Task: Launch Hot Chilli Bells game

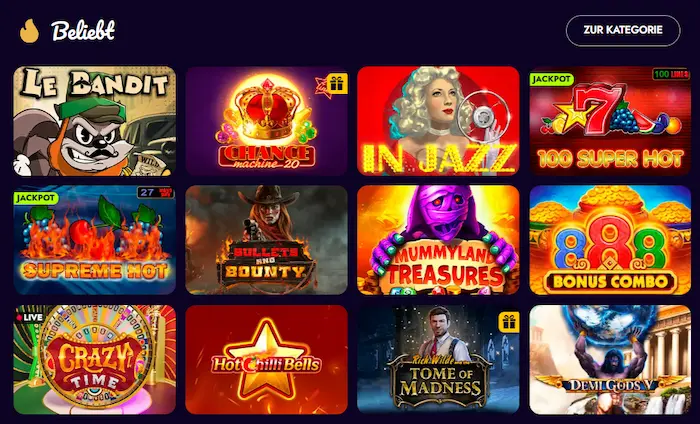Action: click(267, 360)
